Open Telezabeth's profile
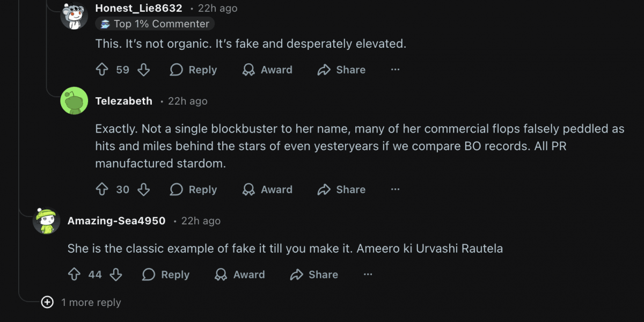 tap(124, 101)
